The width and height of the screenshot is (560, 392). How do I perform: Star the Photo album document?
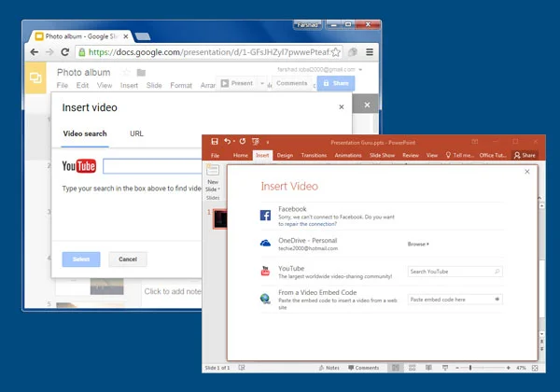point(126,73)
